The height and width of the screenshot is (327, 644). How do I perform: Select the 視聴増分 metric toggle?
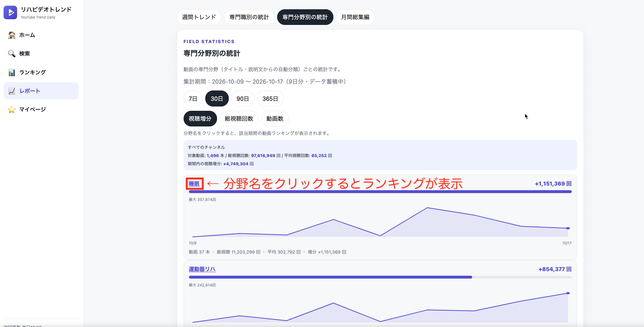click(x=200, y=119)
